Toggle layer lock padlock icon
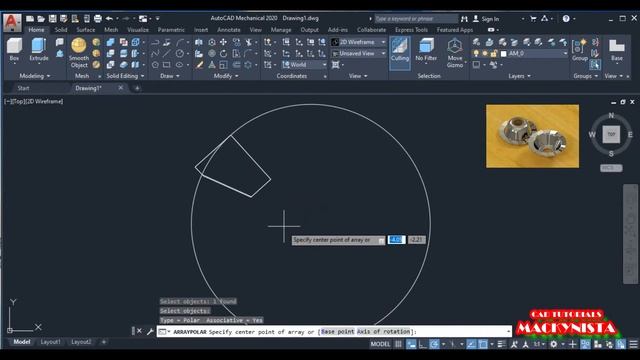 [494, 53]
